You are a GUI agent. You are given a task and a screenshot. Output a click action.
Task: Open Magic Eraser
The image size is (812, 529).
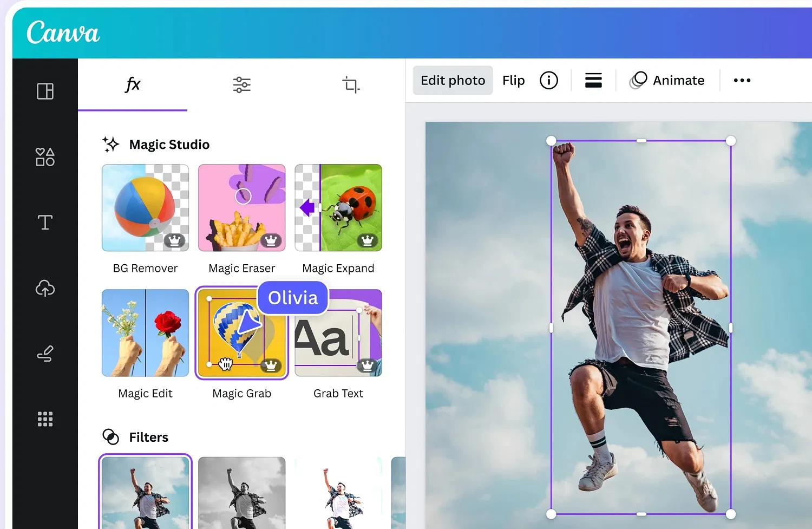(x=241, y=207)
